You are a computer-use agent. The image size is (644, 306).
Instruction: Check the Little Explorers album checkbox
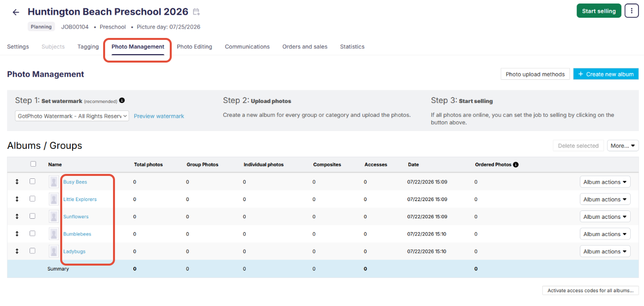coord(33,199)
